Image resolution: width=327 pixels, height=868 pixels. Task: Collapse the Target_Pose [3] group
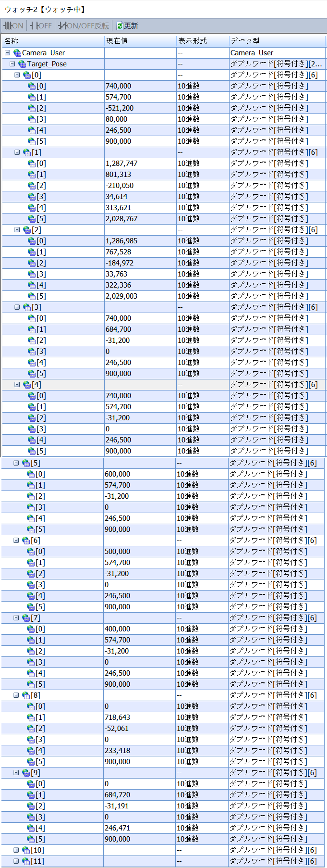tap(17, 307)
